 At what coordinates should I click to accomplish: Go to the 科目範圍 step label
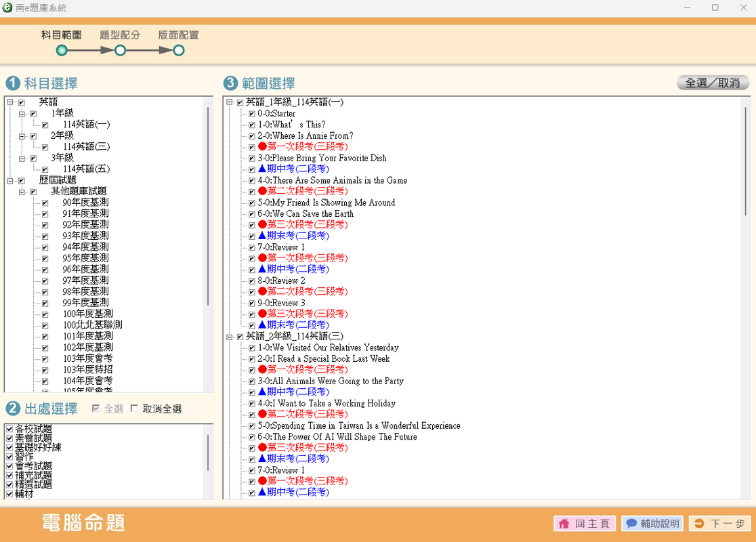[x=61, y=35]
